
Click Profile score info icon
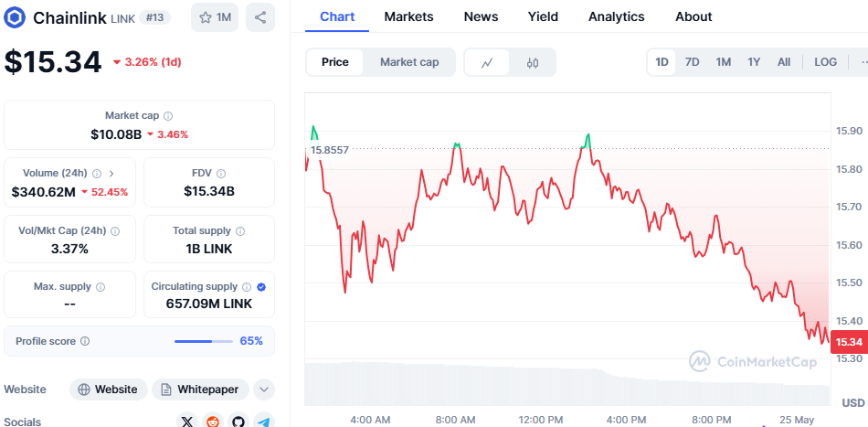(x=85, y=341)
